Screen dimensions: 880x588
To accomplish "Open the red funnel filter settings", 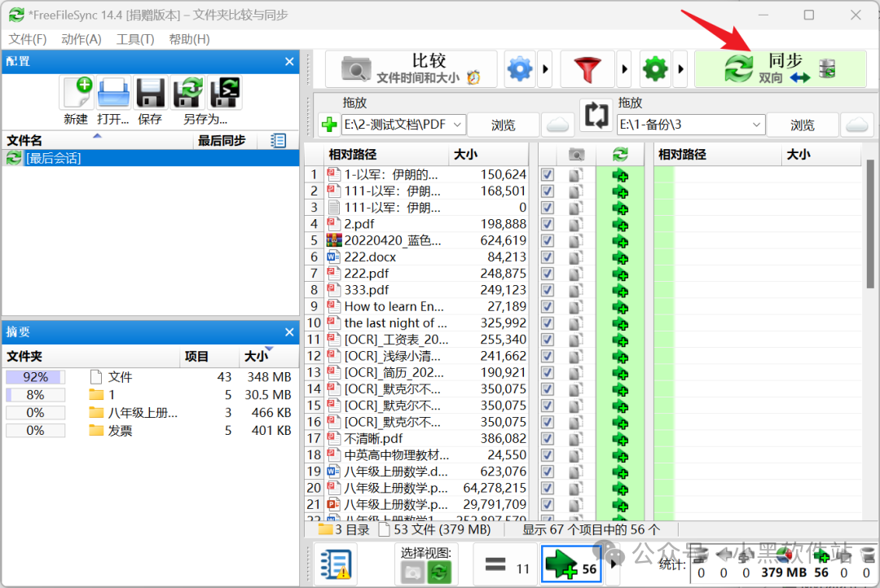I will point(587,69).
